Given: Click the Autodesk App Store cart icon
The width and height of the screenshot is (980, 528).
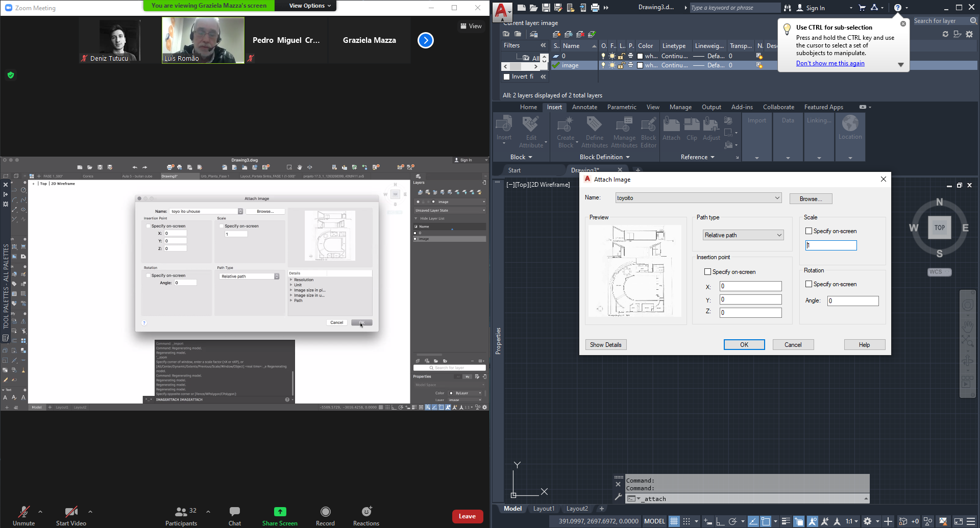Looking at the screenshot, I should (862, 8).
